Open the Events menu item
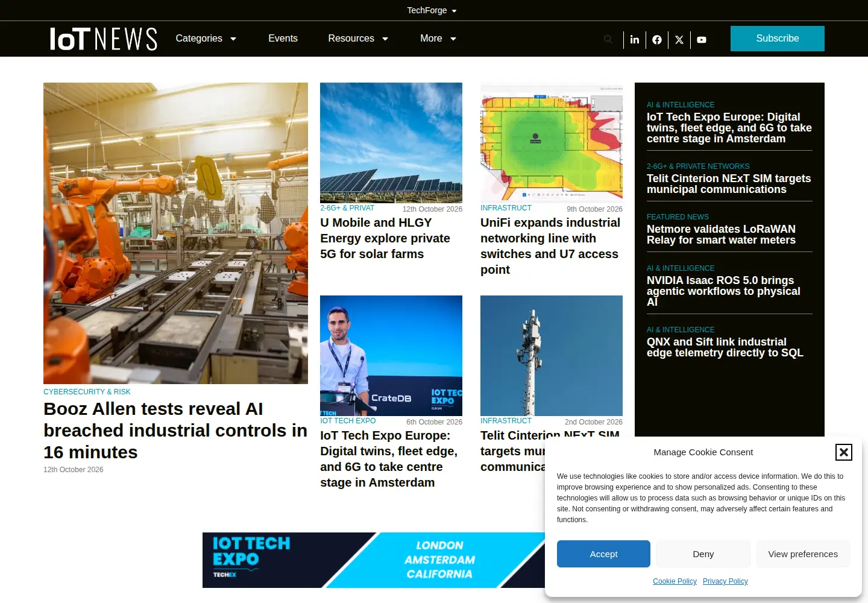 click(283, 39)
